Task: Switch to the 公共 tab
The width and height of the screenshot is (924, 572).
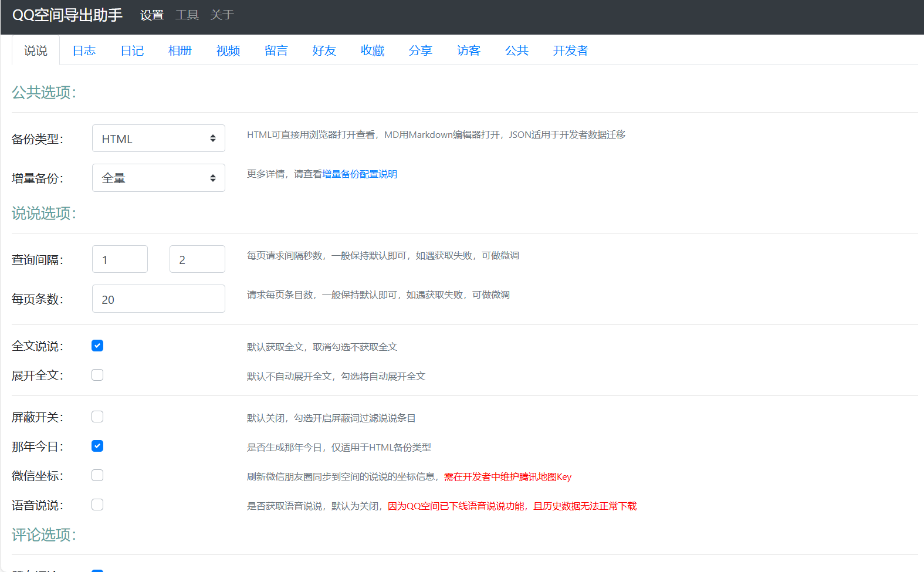Action: 517,50
